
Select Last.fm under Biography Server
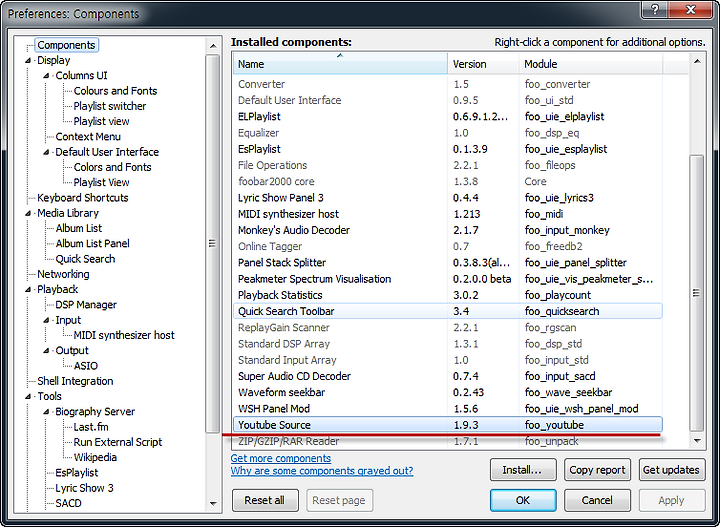pos(91,427)
